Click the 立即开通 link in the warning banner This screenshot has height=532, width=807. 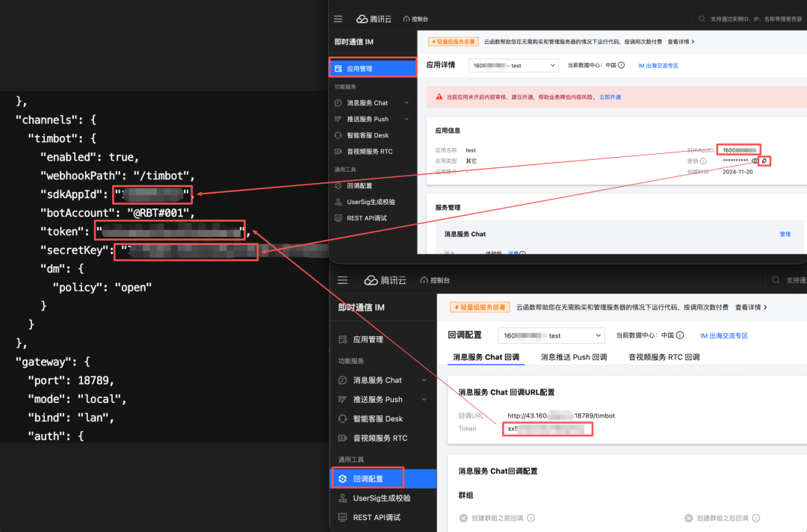pyautogui.click(x=611, y=97)
